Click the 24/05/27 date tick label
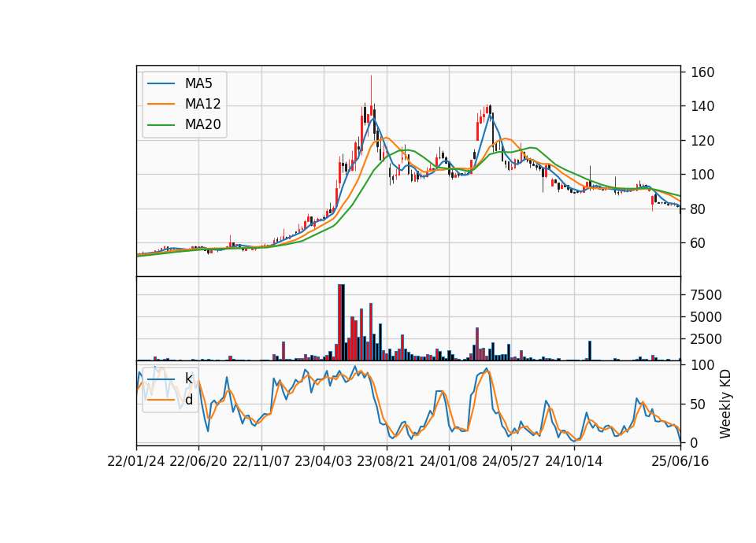Image resolution: width=756 pixels, height=543 pixels. [511, 461]
